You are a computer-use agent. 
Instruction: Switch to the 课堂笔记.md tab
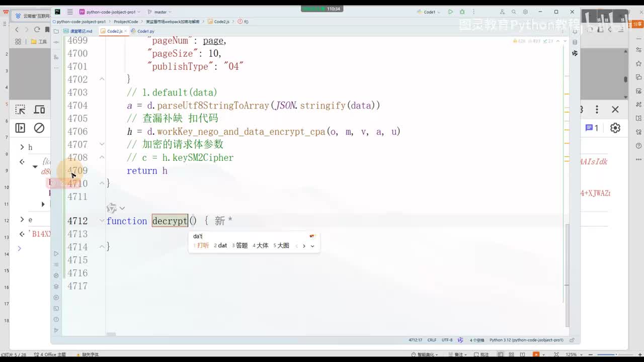77,31
